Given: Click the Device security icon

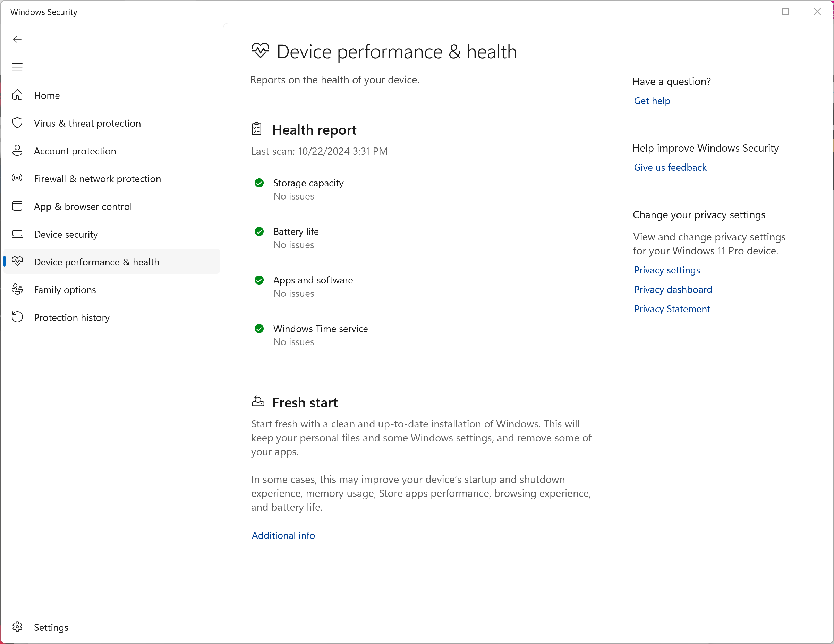Looking at the screenshot, I should tap(18, 234).
